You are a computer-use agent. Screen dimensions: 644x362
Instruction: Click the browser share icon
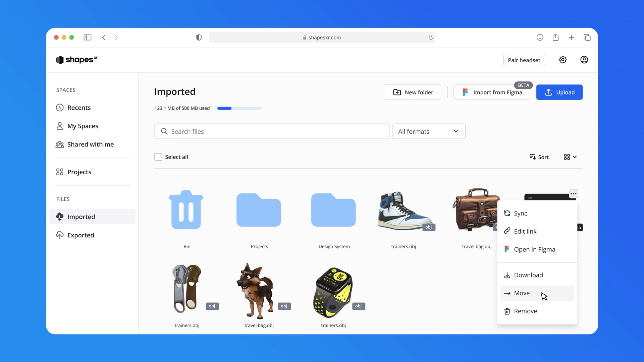555,37
